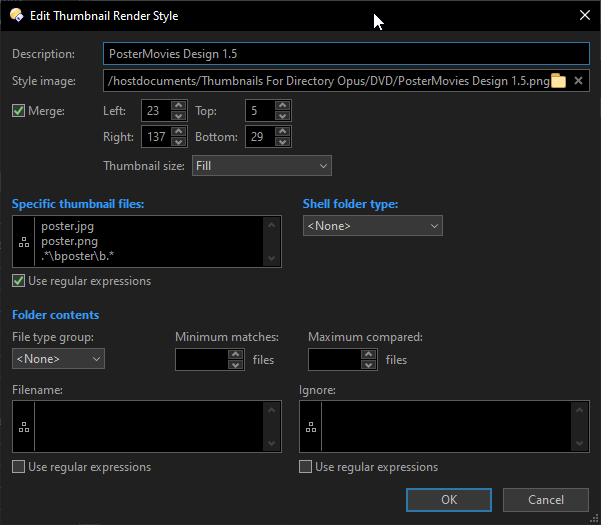Expand the File type group dropdown
The width and height of the screenshot is (601, 525).
coord(58,358)
